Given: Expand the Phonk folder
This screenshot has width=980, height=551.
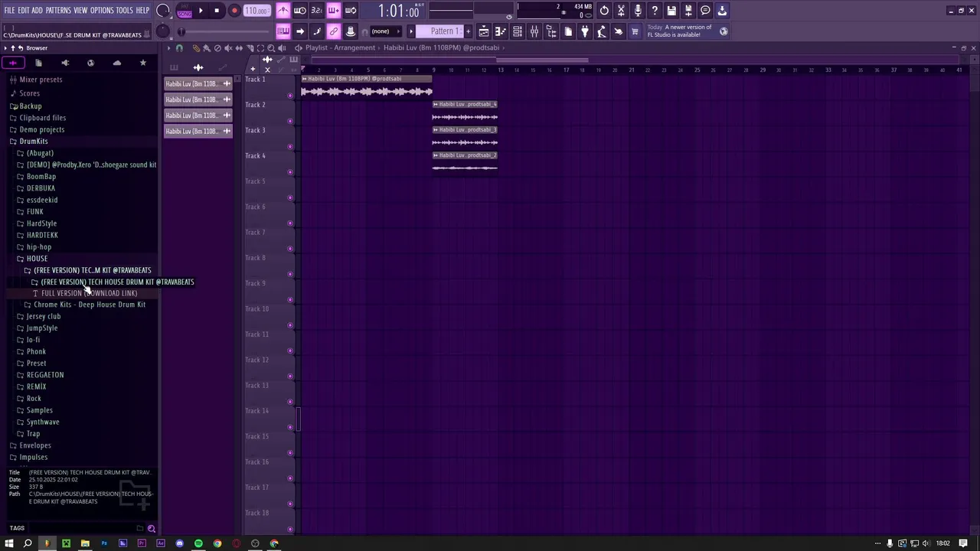Looking at the screenshot, I should pos(36,352).
